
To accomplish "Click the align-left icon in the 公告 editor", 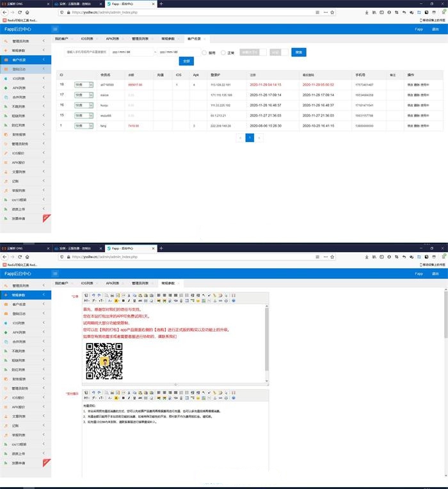I will [158, 295].
